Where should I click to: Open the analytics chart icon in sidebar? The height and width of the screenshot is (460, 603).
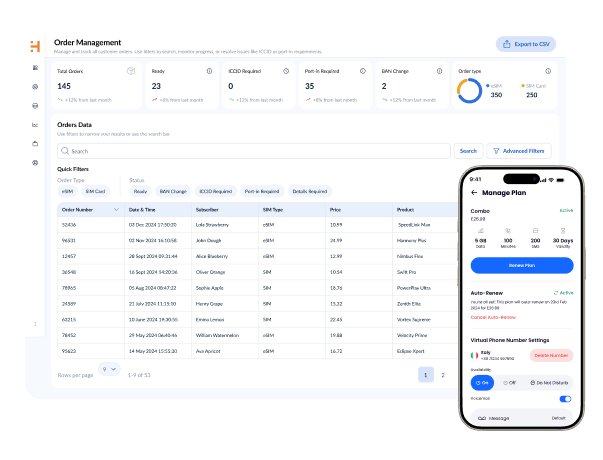coord(35,124)
